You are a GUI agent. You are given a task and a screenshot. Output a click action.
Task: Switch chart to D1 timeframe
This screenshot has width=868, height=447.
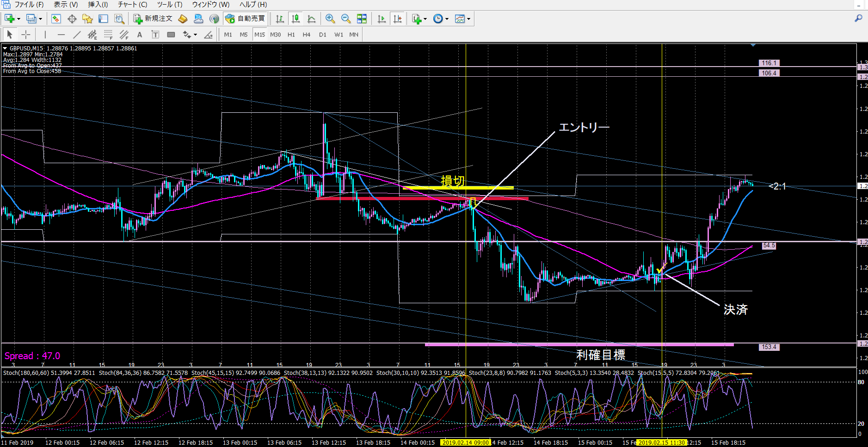click(x=323, y=35)
